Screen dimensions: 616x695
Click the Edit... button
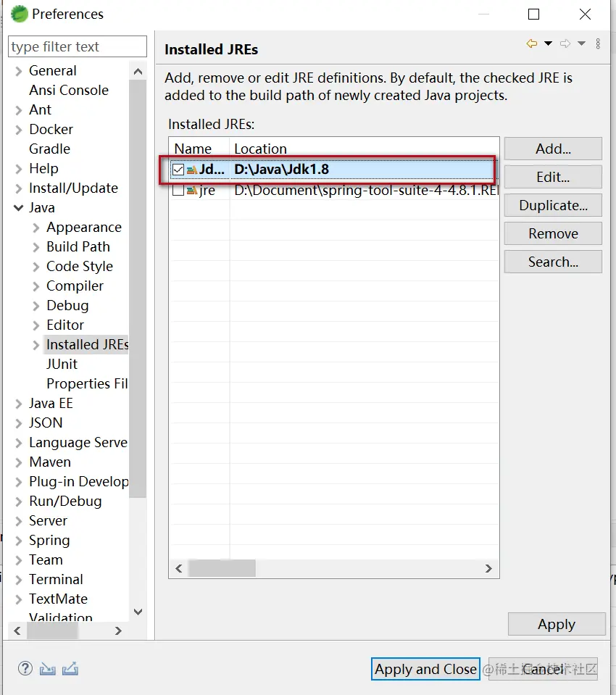(553, 177)
